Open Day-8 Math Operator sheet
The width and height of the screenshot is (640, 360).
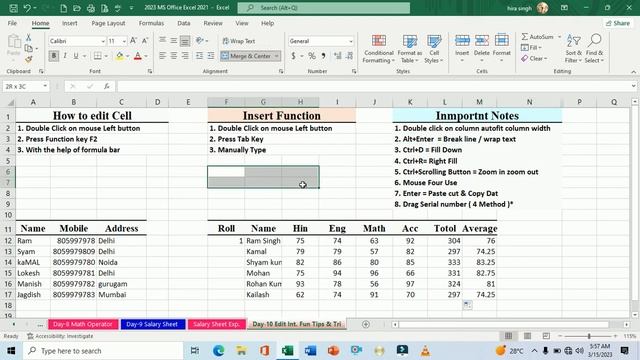click(x=83, y=324)
